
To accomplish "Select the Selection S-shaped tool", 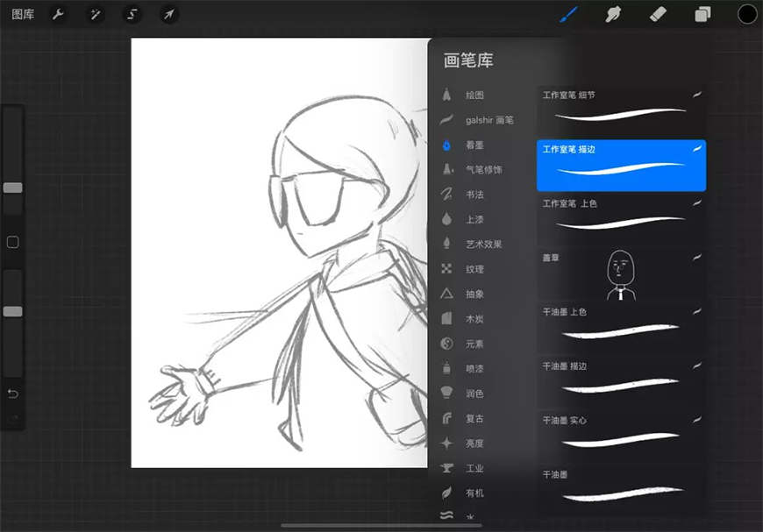I will (132, 14).
